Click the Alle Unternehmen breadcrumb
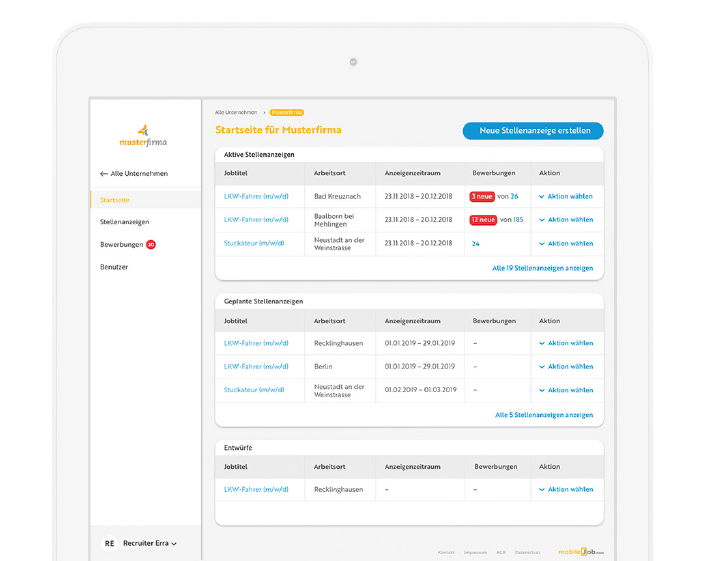 (x=236, y=113)
